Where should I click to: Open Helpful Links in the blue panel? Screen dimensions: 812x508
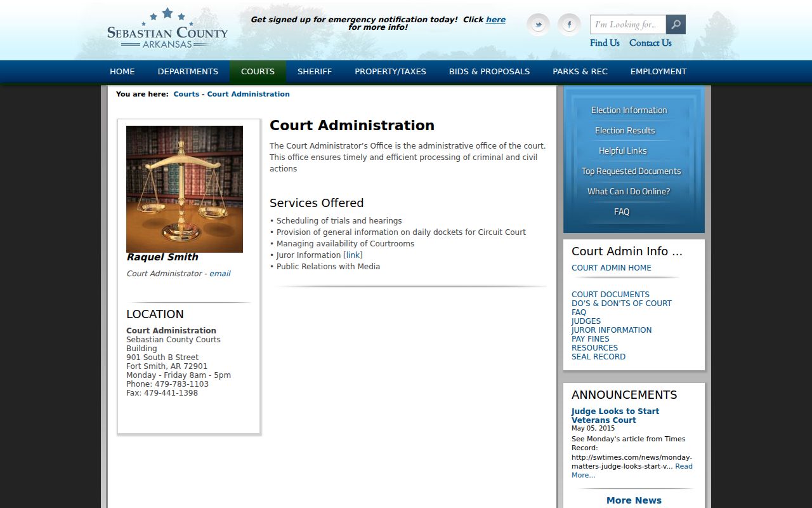622,151
